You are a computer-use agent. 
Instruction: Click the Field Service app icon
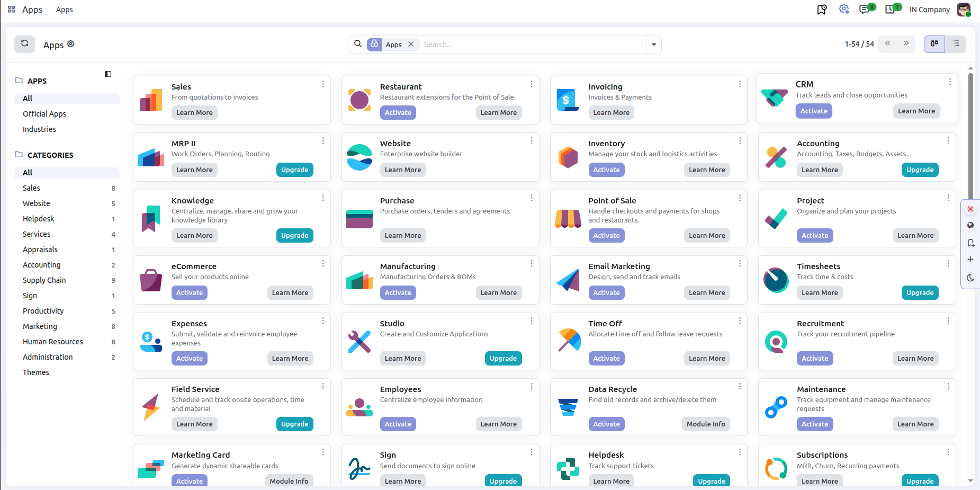[151, 407]
